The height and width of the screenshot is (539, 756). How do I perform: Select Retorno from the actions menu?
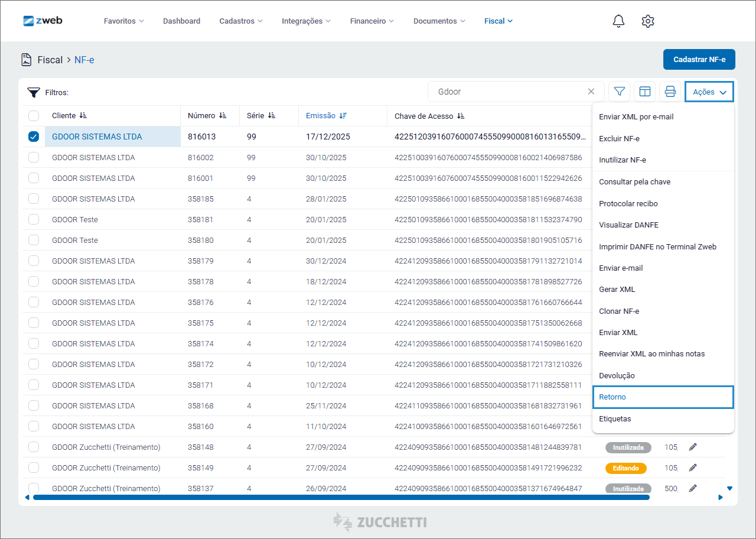(612, 397)
